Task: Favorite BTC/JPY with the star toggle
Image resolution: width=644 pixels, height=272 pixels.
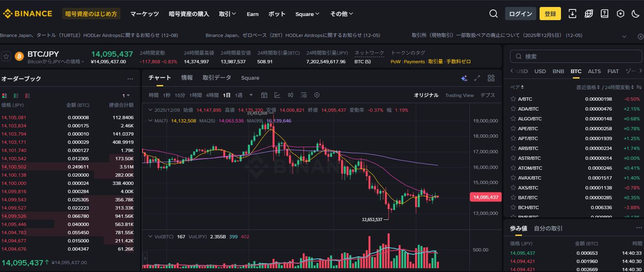Action: click(x=6, y=56)
